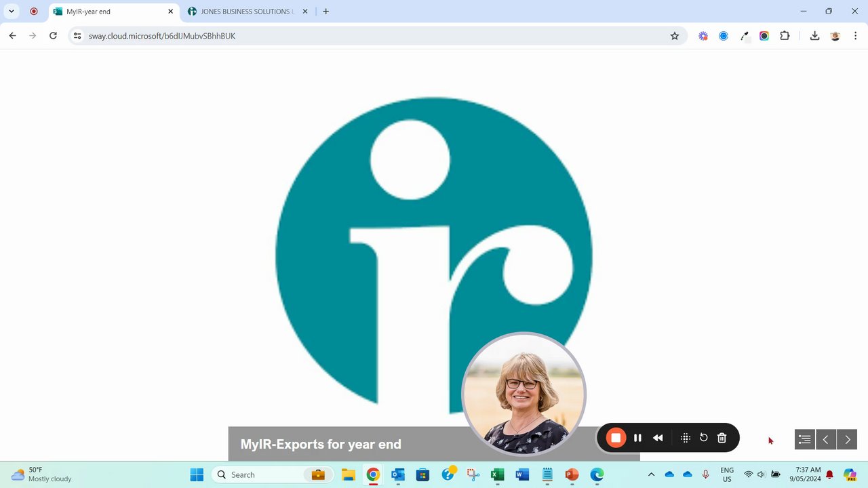Bookmark this page with star icon
The image size is (868, 488).
point(675,36)
